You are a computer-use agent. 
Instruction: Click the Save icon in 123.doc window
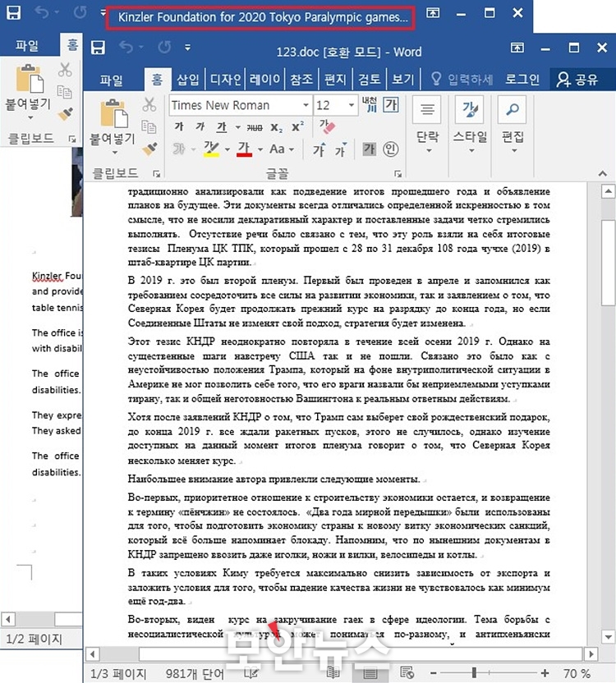tap(98, 48)
